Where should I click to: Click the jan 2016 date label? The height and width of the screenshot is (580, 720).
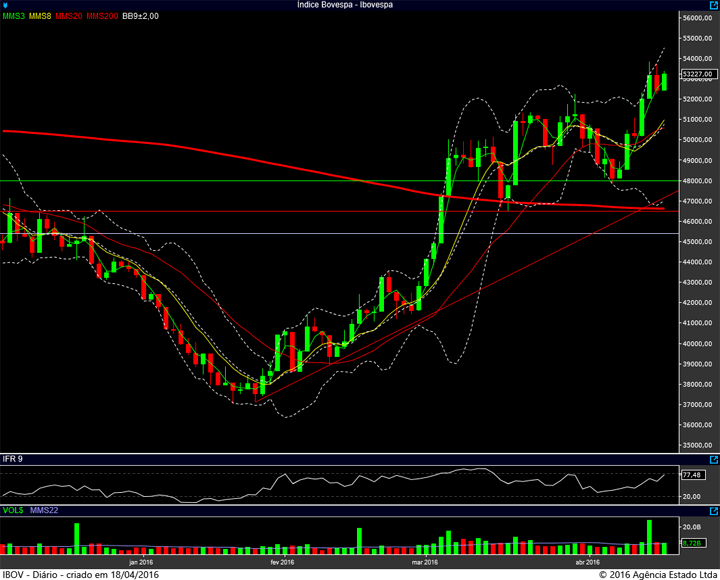[x=141, y=562]
